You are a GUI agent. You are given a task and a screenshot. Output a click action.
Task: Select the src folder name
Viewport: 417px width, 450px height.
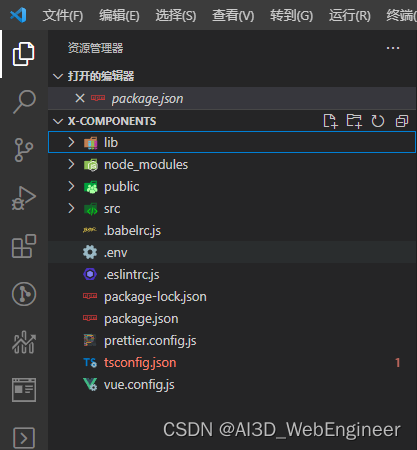coord(112,209)
